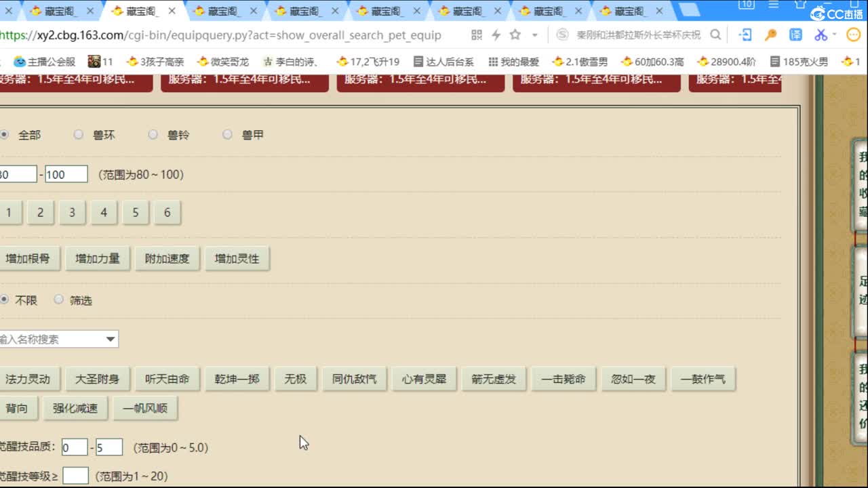
Task: Click the 增加灵性 attribute button
Action: [x=237, y=258]
